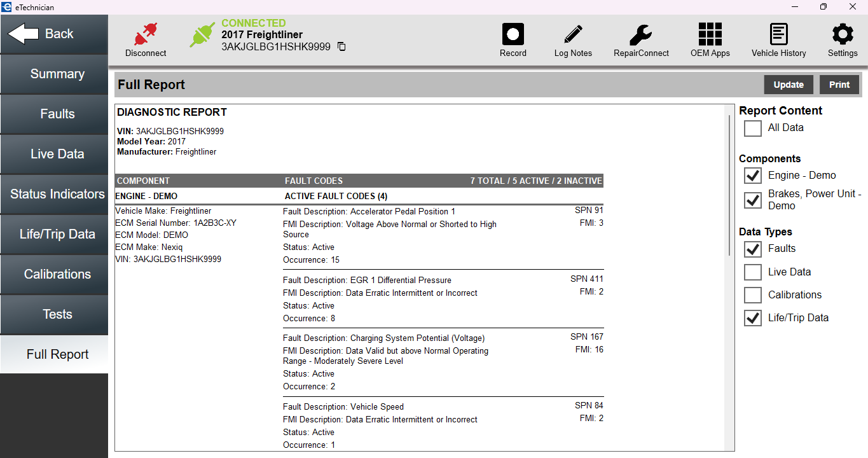Viewport: 868px width, 458px height.
Task: Copy the VIN with copy icon
Action: coord(341,46)
